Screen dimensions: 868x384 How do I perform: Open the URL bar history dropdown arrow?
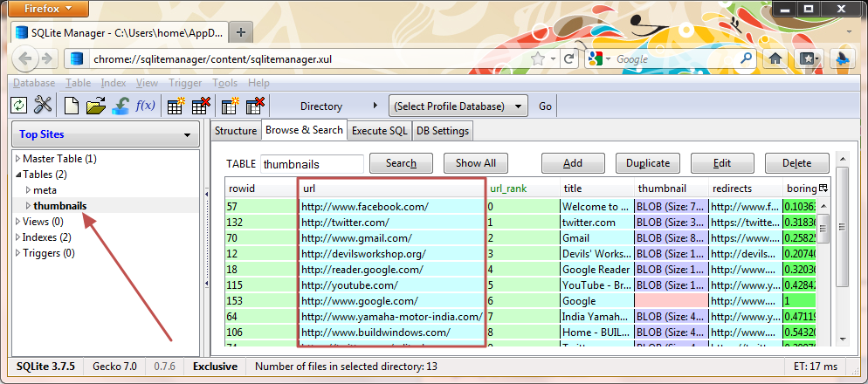[x=552, y=58]
